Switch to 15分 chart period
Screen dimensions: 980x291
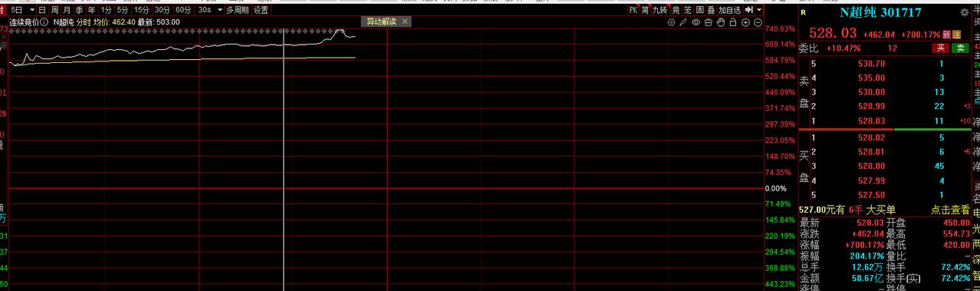coord(142,10)
